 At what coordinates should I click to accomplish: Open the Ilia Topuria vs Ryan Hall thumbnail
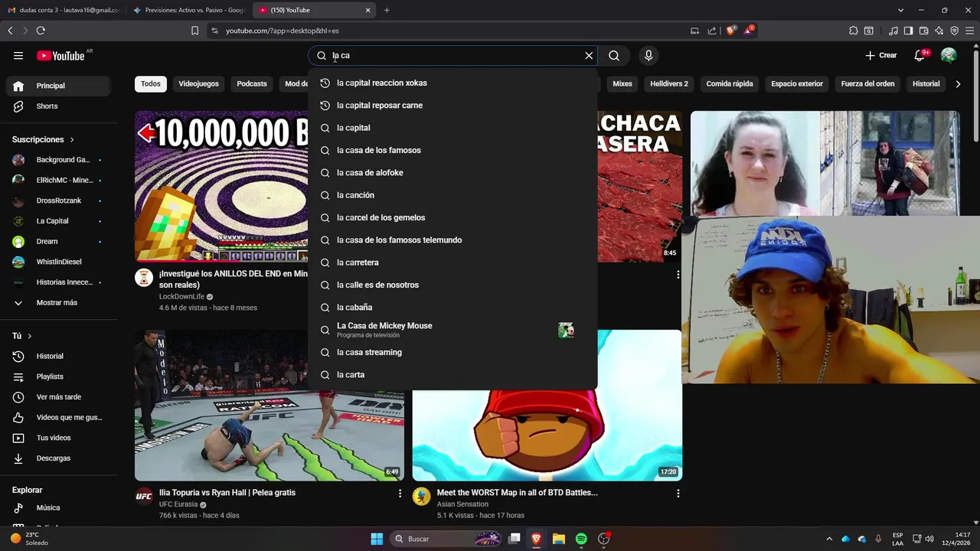click(269, 406)
